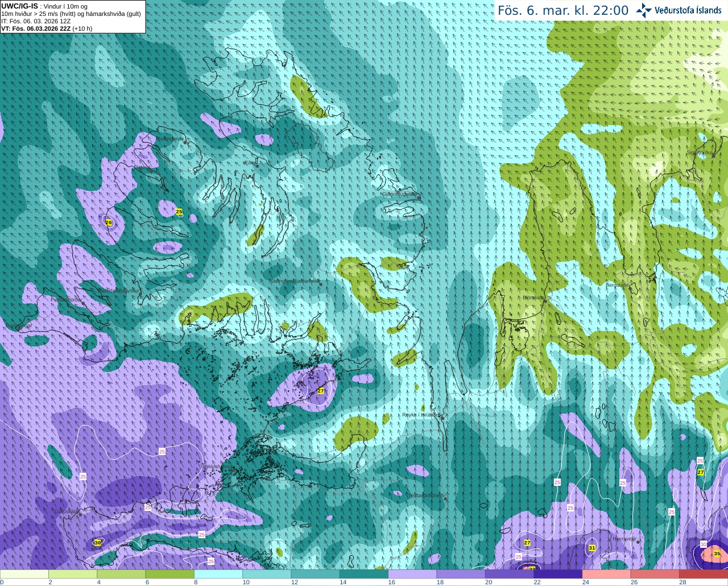This screenshot has height=586, width=728.
Task: Click the UWC/IG-IS model label
Action: tap(19, 6)
